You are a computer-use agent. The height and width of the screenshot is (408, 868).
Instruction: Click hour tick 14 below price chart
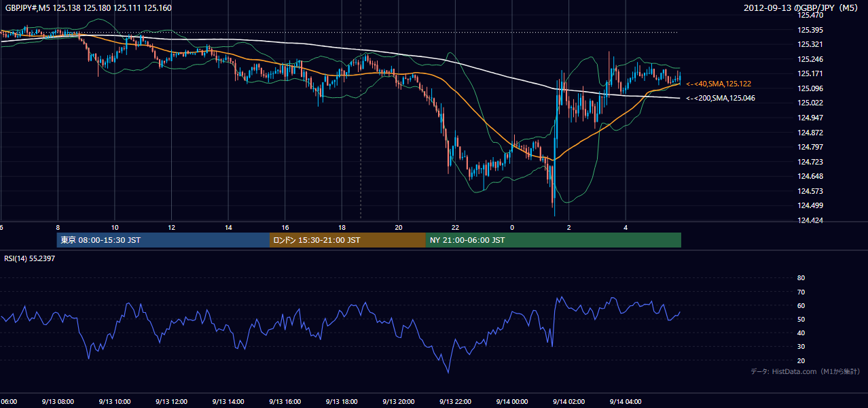tap(228, 227)
